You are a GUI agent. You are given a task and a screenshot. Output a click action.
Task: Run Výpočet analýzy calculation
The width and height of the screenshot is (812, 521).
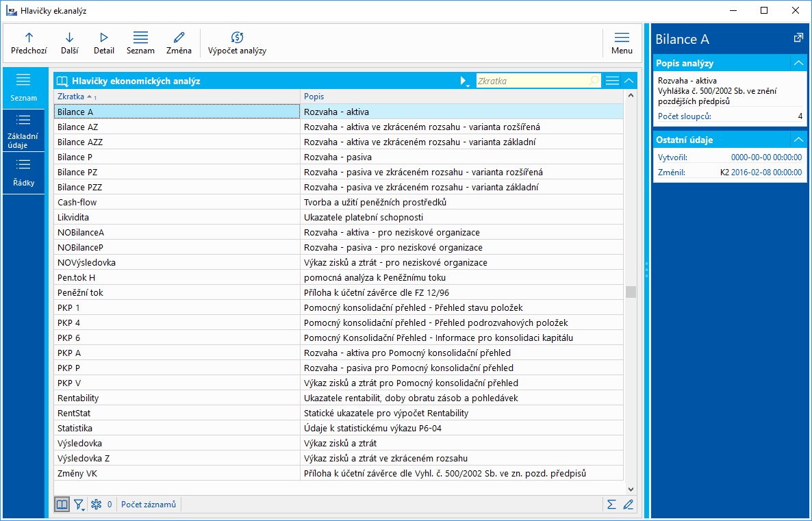(x=237, y=44)
